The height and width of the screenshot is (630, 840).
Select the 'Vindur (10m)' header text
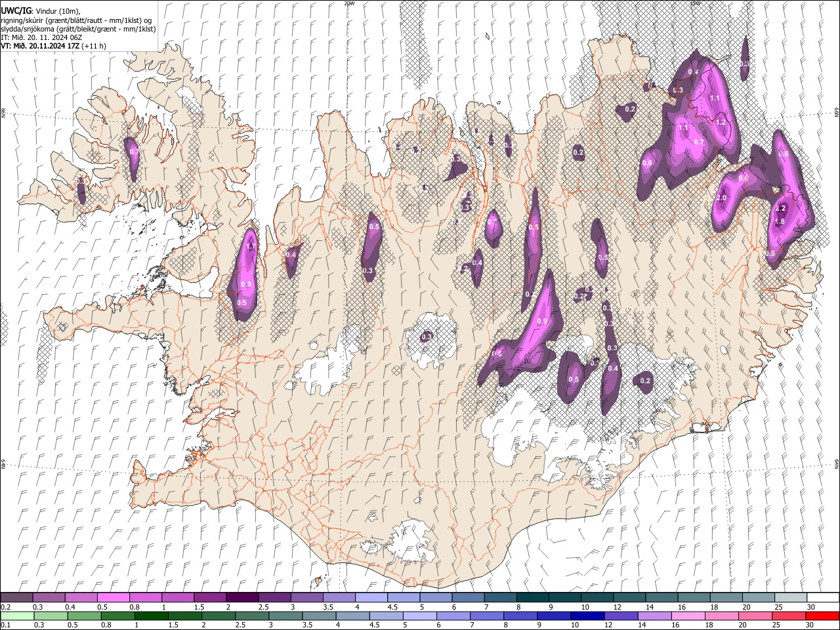click(58, 11)
